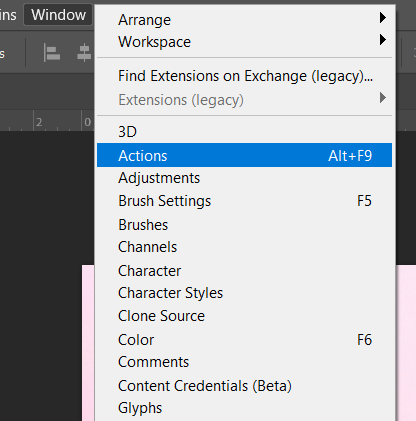
Task: Open the Window menu in menu bar
Action: point(58,15)
